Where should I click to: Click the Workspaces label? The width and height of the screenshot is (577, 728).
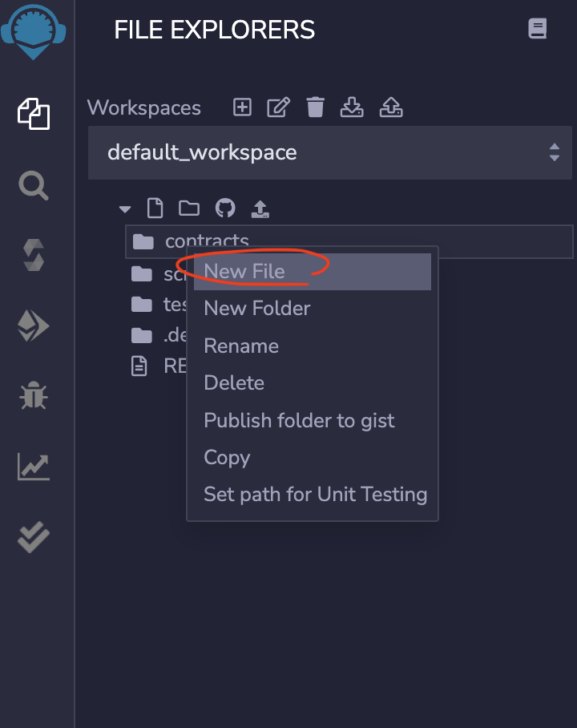[144, 107]
